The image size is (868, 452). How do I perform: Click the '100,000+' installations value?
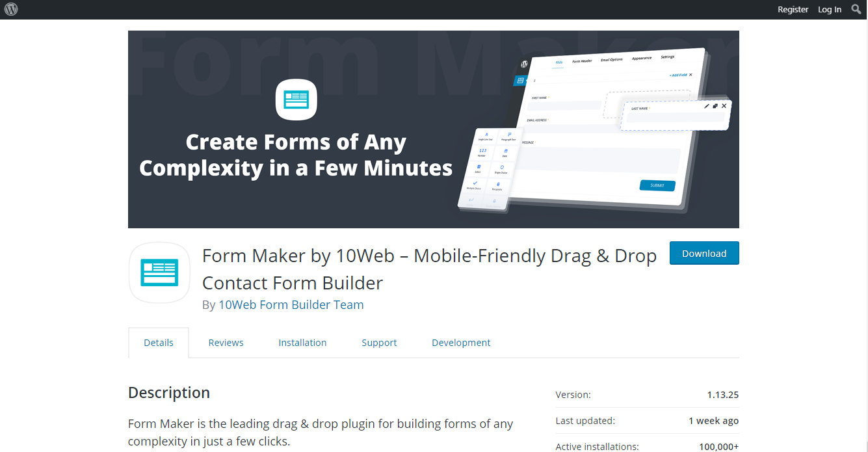(x=718, y=447)
